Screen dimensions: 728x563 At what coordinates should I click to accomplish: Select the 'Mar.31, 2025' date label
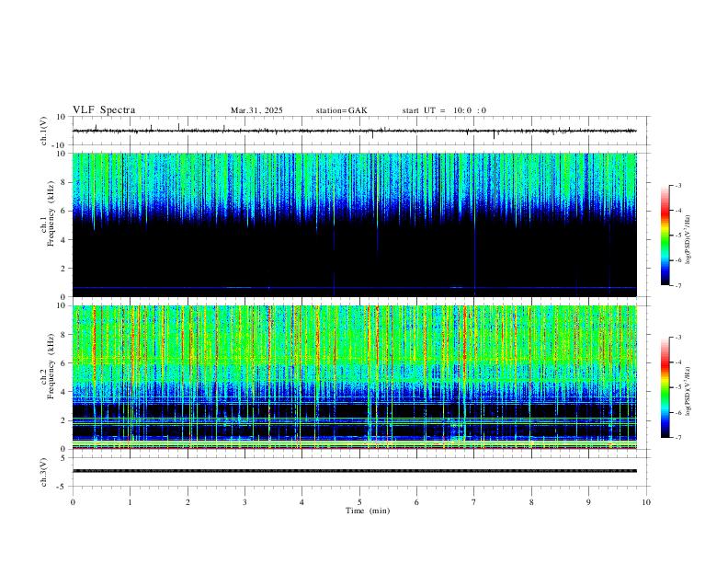coord(256,110)
